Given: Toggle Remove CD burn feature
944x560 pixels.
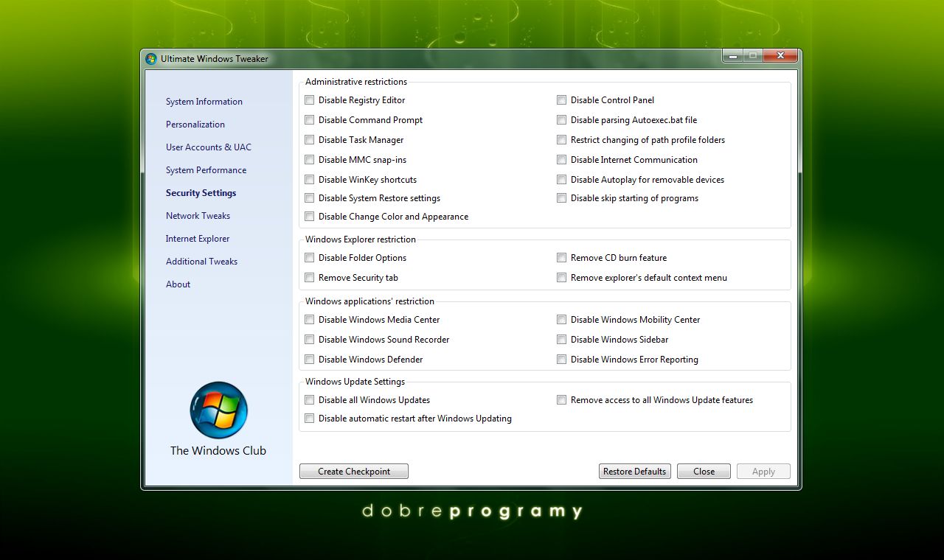Looking at the screenshot, I should point(562,258).
